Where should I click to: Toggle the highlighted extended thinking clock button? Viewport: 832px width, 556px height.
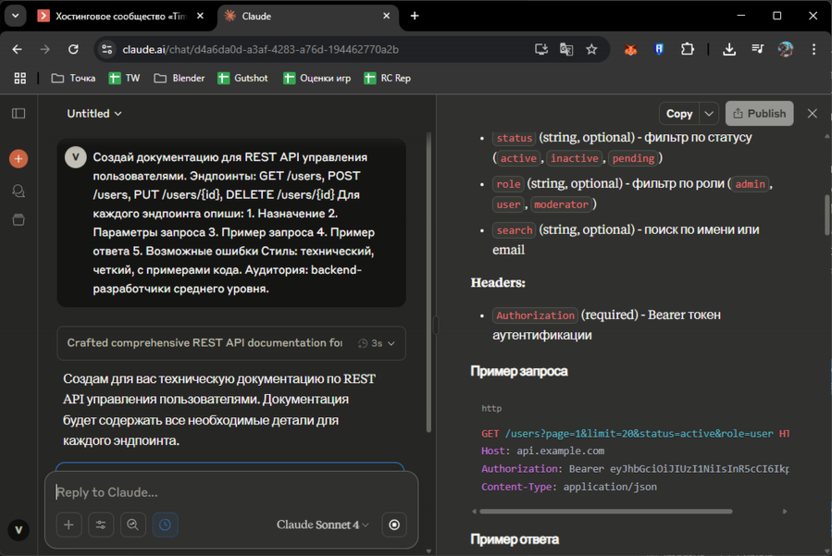click(165, 525)
